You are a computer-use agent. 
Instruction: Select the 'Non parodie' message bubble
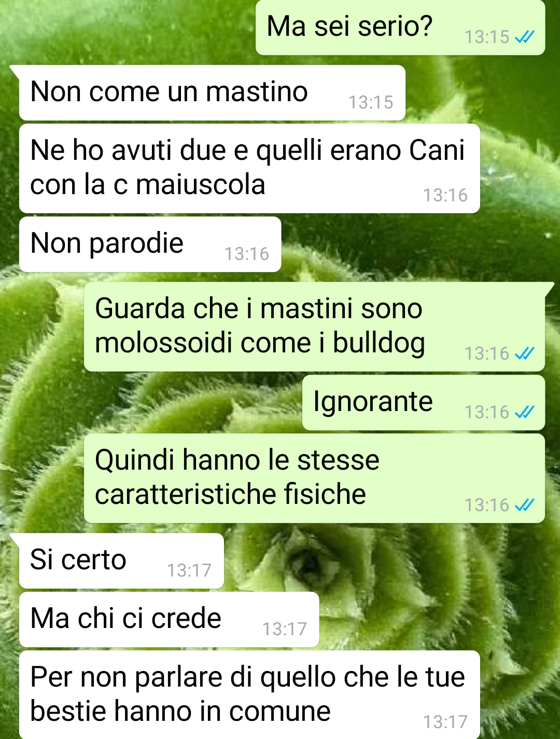point(150,244)
